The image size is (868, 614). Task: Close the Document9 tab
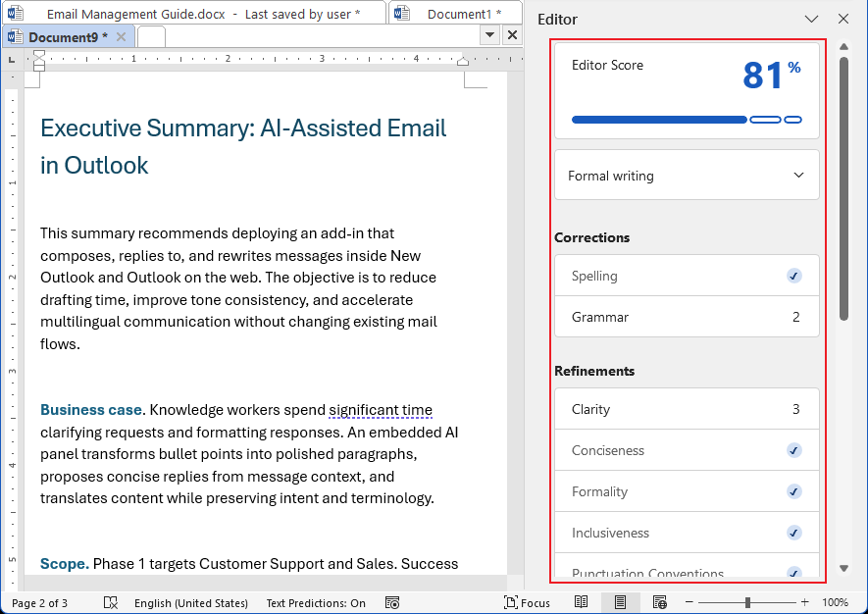click(121, 36)
